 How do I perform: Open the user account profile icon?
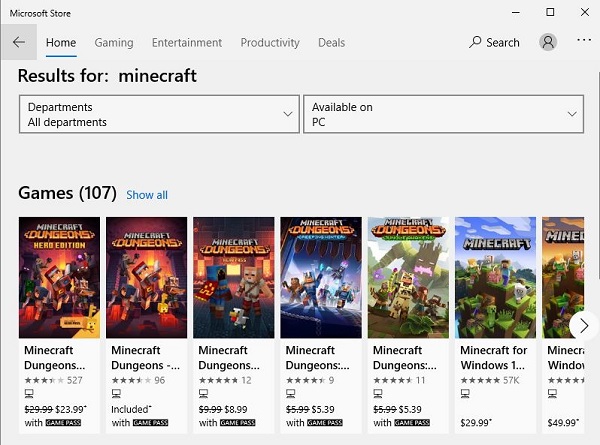(548, 42)
